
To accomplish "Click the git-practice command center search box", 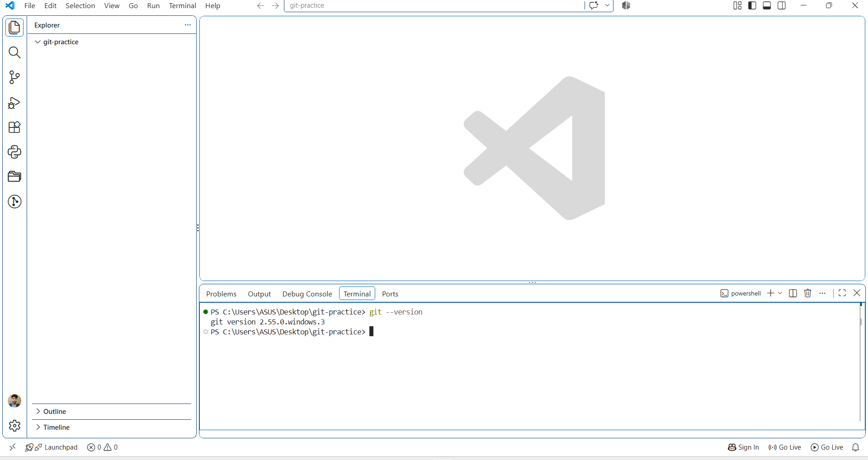I will (434, 5).
